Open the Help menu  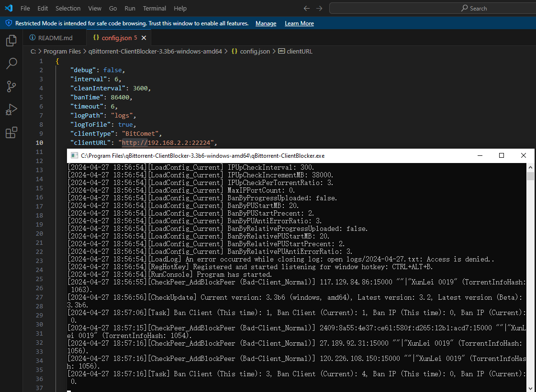[180, 8]
